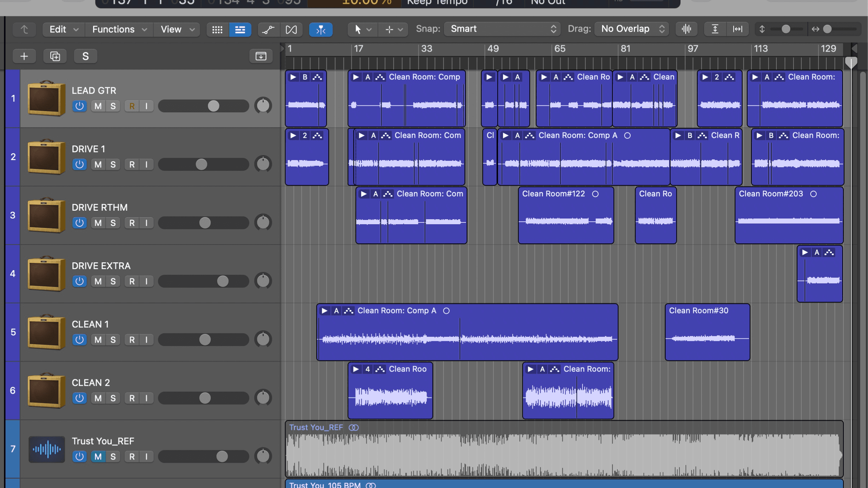Click the Trust You_REF waveform track icon
Screen dimensions: 868x488
pyautogui.click(x=47, y=449)
